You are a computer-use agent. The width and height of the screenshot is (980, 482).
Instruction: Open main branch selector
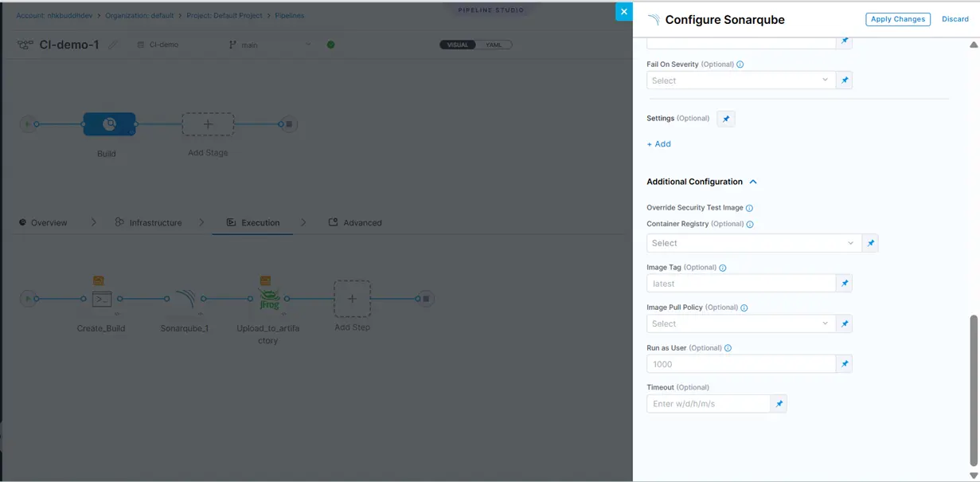tap(270, 45)
